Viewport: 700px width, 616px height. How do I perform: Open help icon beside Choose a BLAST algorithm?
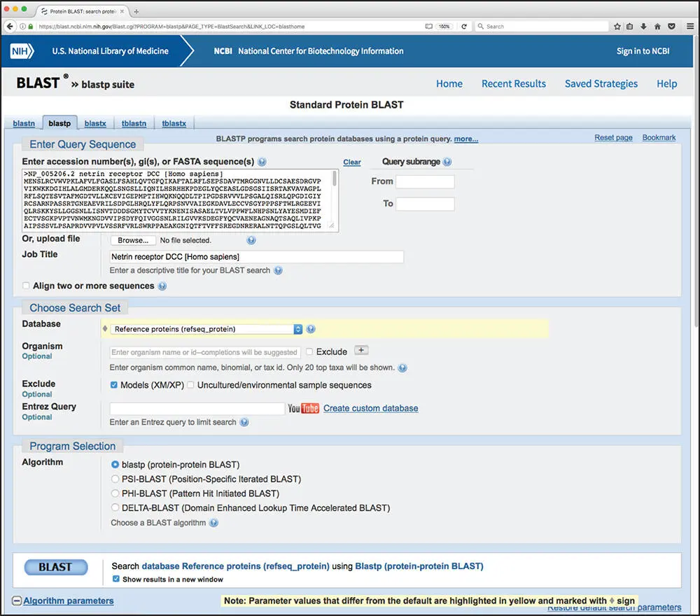[213, 523]
